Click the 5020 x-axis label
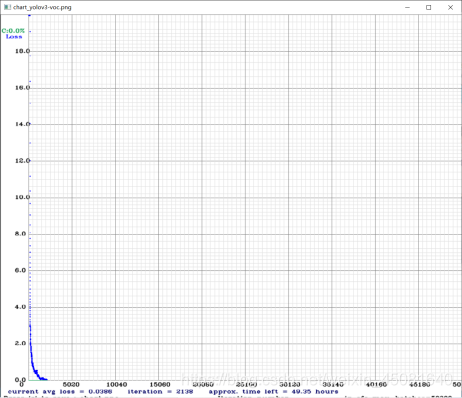Screen dimensions: 462x398 [x=71, y=384]
